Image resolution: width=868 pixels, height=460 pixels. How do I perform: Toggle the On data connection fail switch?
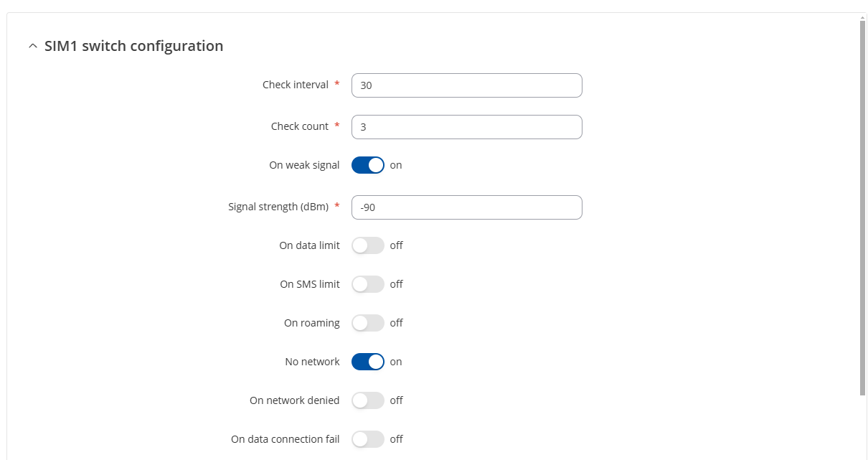coord(368,439)
